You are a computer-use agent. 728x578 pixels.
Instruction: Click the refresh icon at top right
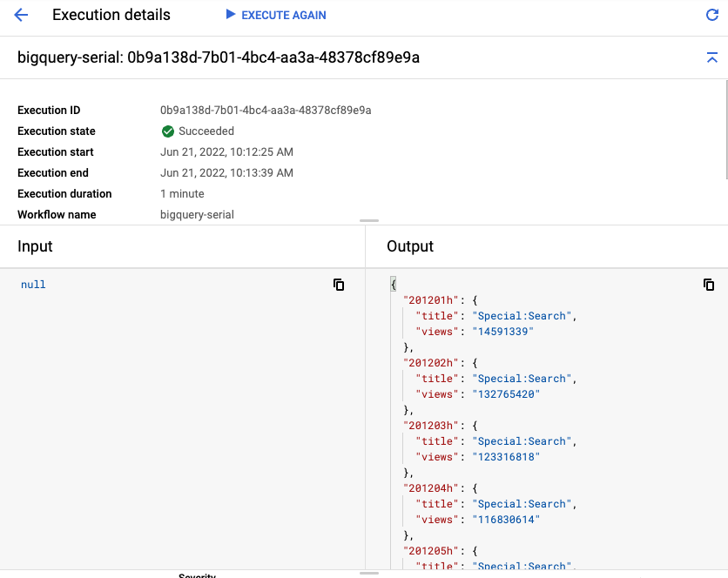[711, 16]
